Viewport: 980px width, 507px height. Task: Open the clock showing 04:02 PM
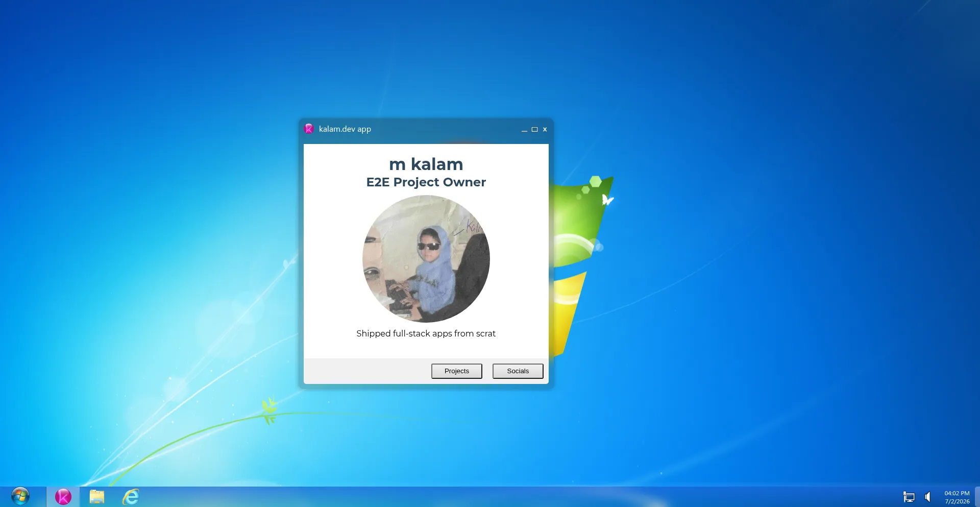click(957, 497)
